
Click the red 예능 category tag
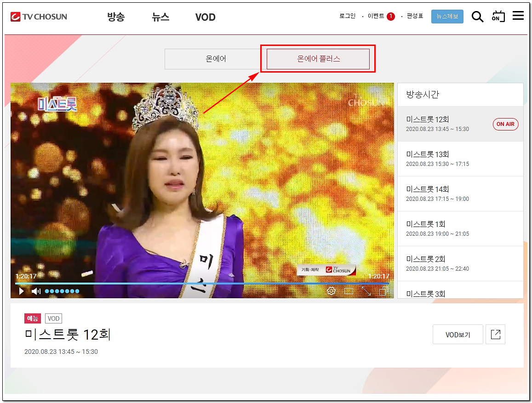click(33, 318)
